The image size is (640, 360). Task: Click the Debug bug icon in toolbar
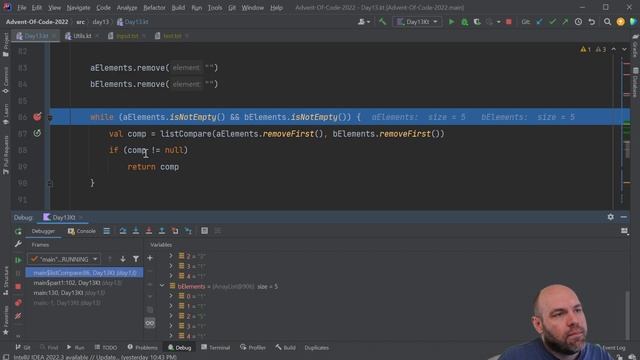pyautogui.click(x=464, y=22)
